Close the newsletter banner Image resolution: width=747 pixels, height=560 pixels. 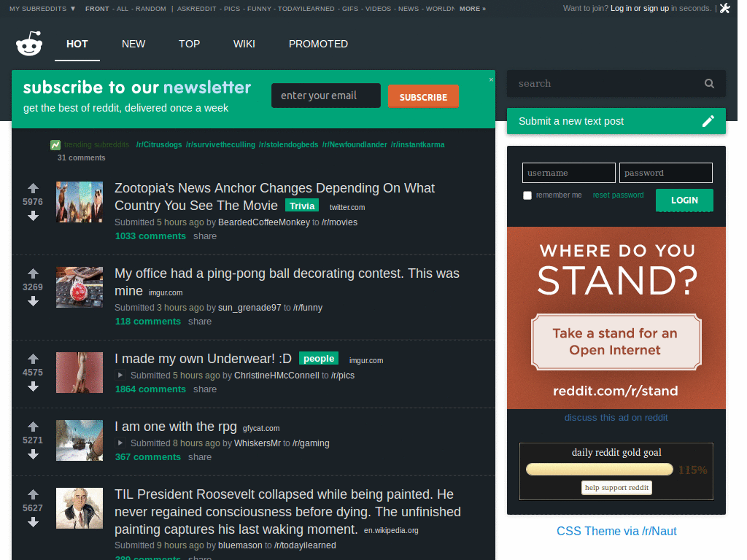(x=491, y=79)
